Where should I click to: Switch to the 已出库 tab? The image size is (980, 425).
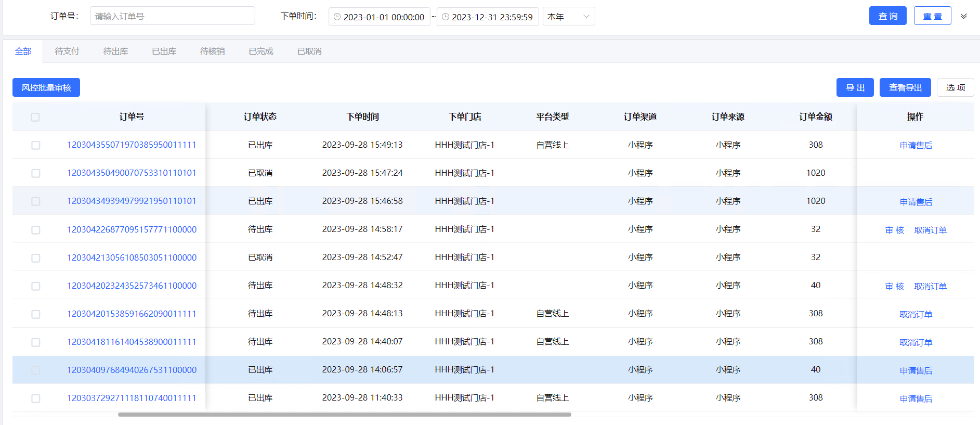[x=164, y=51]
